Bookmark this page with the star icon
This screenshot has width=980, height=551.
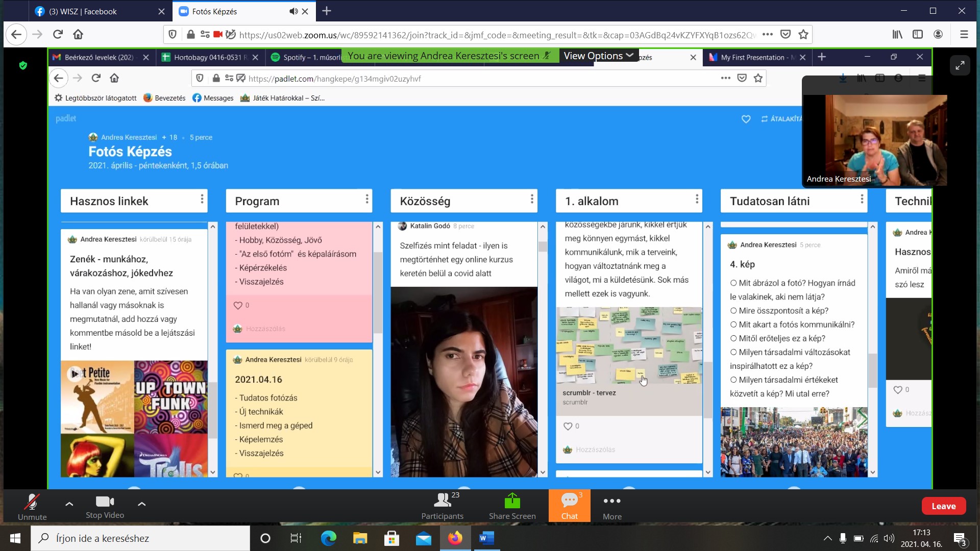pyautogui.click(x=803, y=34)
